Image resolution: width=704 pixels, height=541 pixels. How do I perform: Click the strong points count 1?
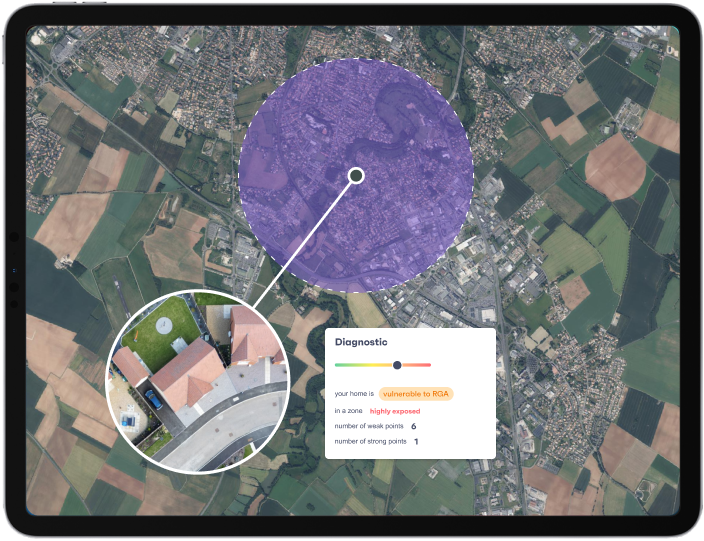pyautogui.click(x=416, y=441)
